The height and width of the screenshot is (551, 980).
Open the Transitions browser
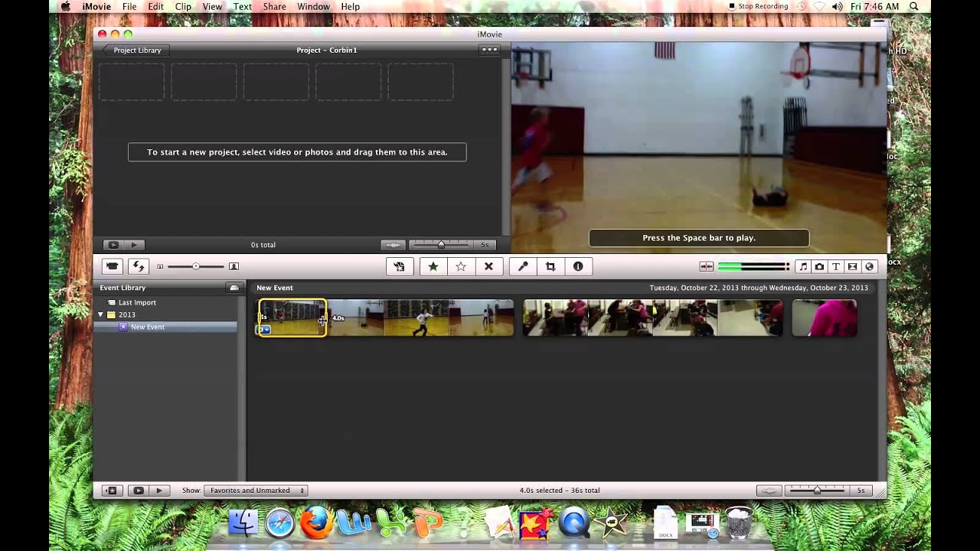[x=852, y=266]
